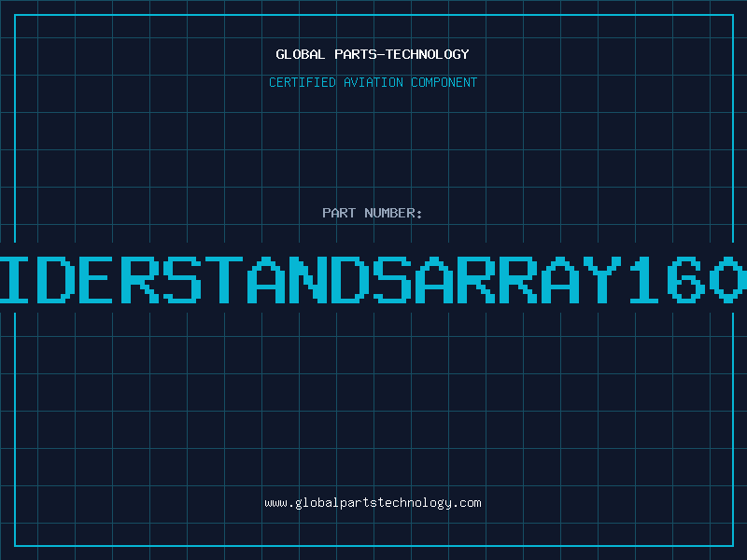Click the www.globalpartstechnology.com website link
The image size is (747, 560).
(373, 503)
